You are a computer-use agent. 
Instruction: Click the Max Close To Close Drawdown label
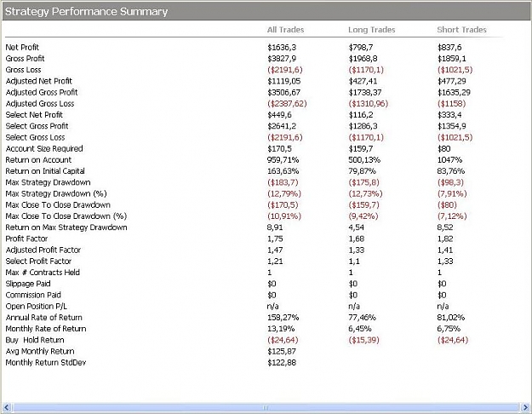[x=58, y=204]
